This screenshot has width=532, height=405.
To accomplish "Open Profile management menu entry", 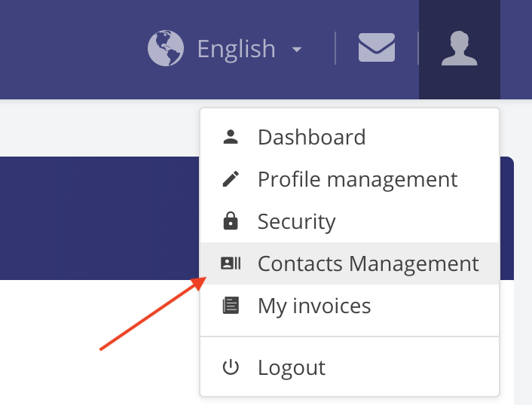I will click(350, 179).
